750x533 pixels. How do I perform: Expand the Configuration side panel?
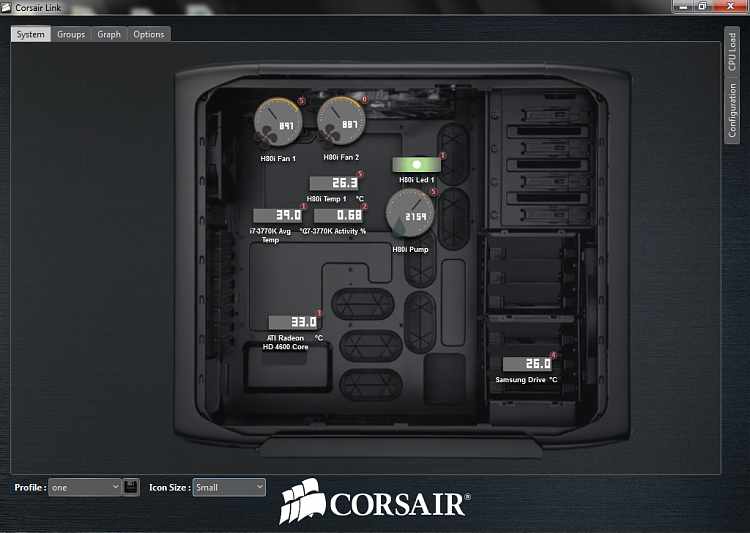point(732,111)
